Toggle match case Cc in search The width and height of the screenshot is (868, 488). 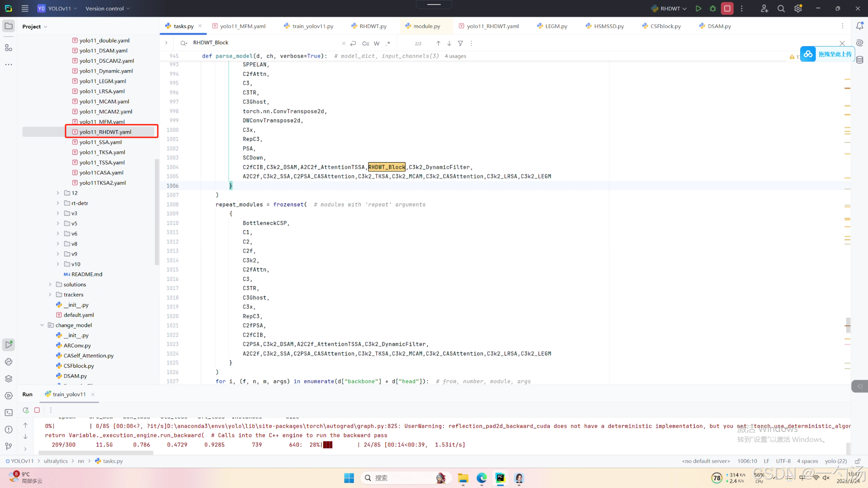(x=366, y=43)
